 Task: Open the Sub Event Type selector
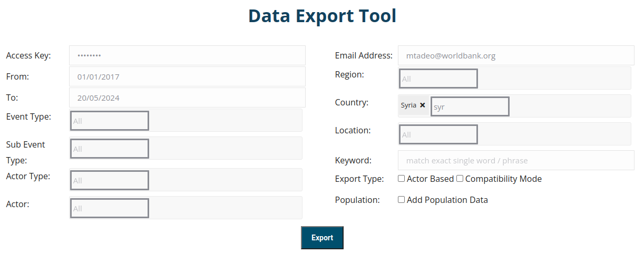click(110, 149)
